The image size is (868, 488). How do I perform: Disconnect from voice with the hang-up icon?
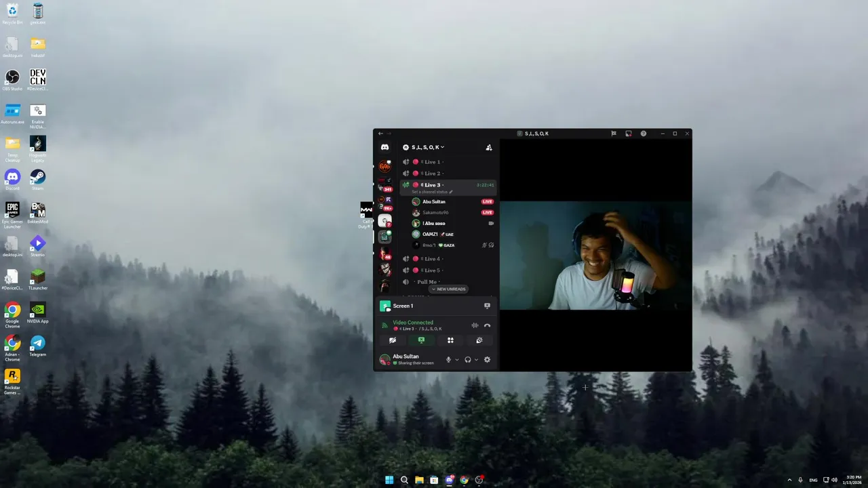[x=487, y=325]
